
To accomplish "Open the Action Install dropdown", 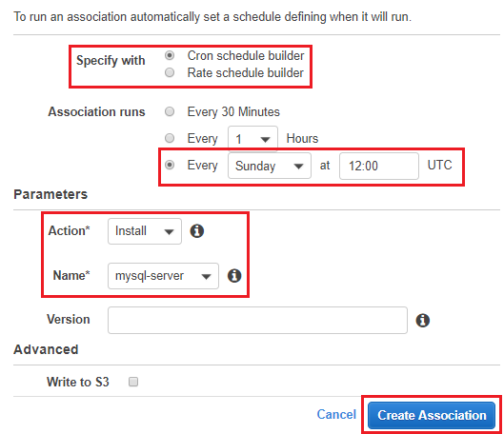I will coord(145,231).
